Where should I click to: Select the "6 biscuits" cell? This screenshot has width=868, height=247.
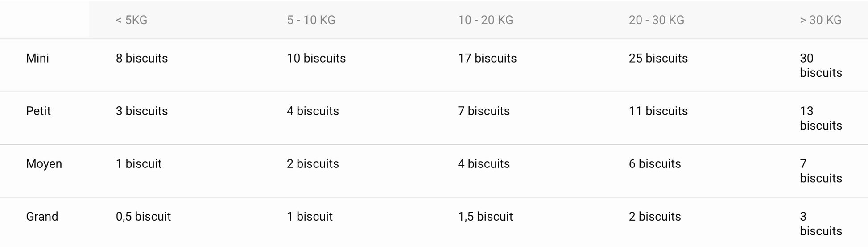655,163
